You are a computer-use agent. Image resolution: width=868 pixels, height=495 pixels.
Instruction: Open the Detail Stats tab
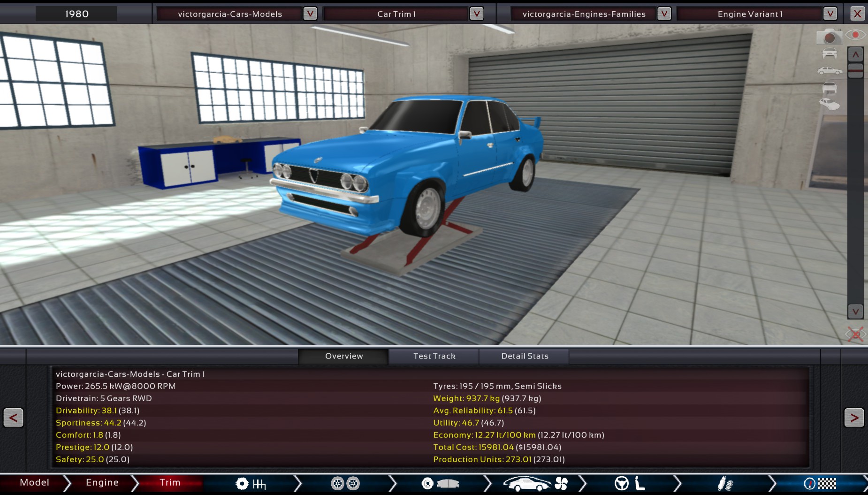(525, 356)
